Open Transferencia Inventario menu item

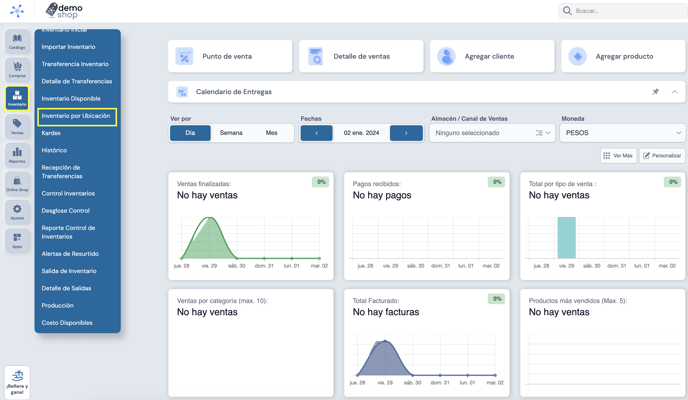tap(75, 64)
